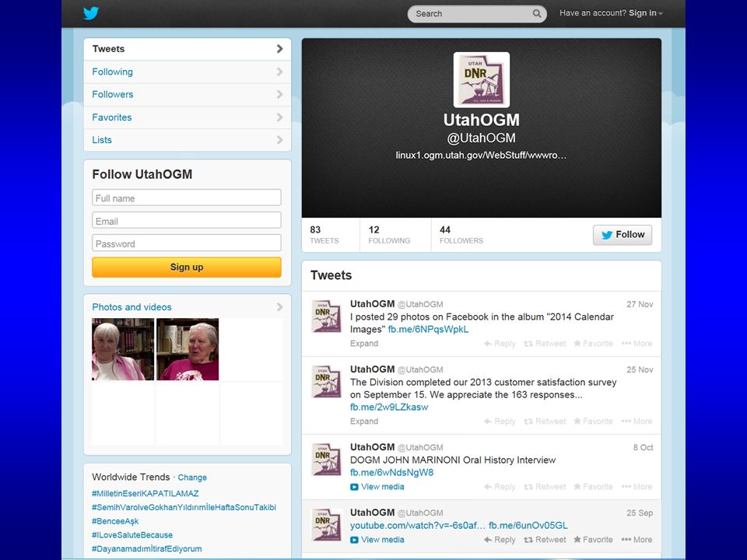View media on the 8 Oct tweet
Viewport: 747px width, 560px height.
[377, 487]
